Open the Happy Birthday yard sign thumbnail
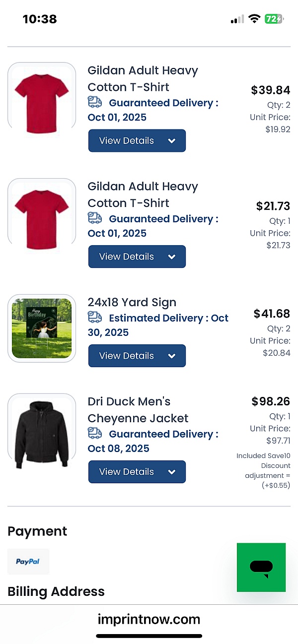Viewport: 298px width, 644px height. pyautogui.click(x=42, y=328)
